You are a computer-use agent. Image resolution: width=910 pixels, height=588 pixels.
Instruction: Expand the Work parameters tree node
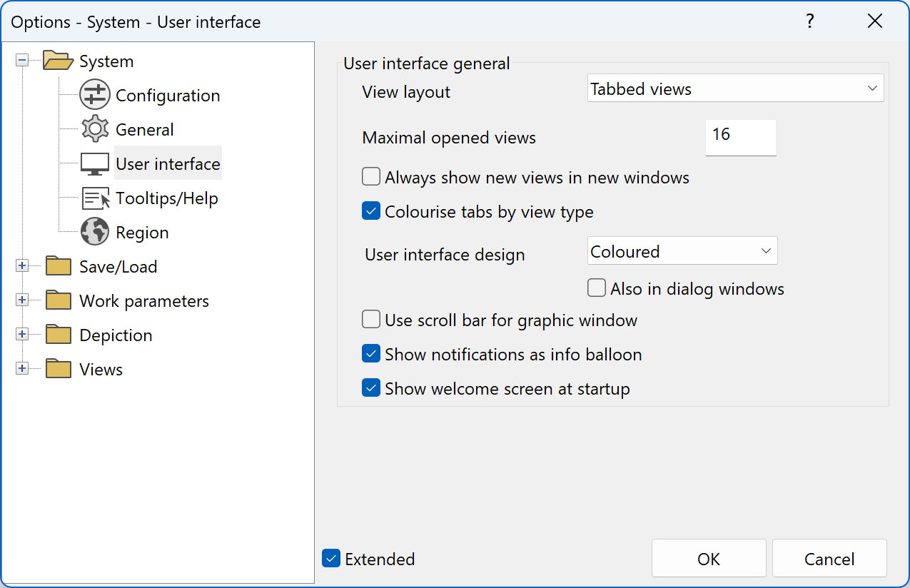[21, 300]
